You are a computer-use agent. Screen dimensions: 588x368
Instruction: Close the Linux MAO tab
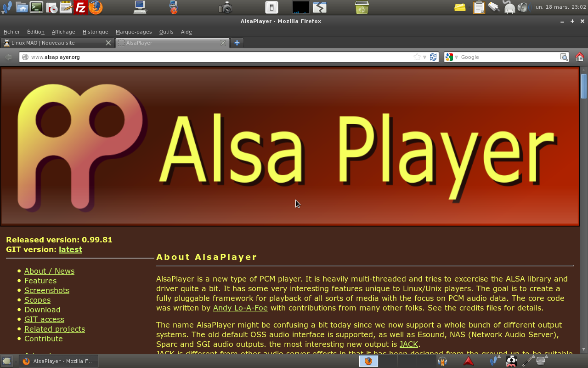click(x=108, y=43)
